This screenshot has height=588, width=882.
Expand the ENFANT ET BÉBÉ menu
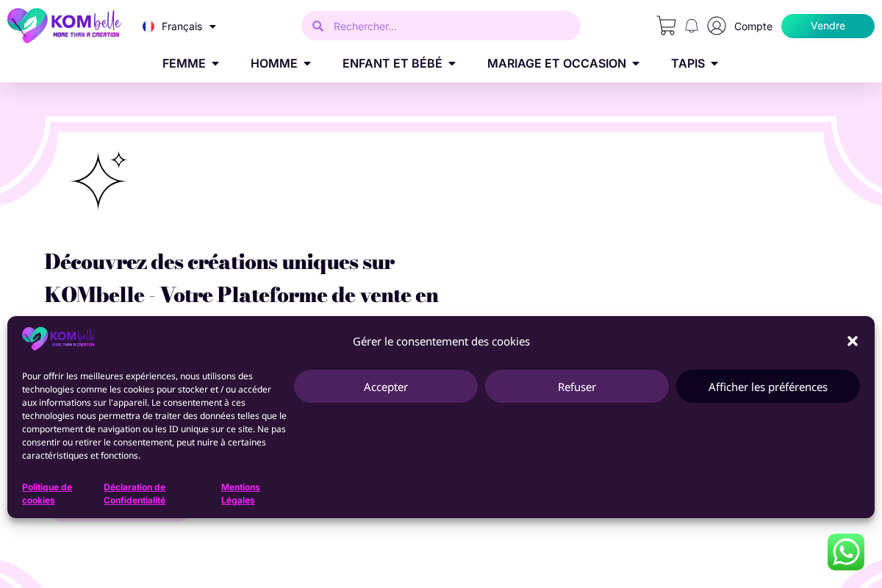click(x=399, y=63)
